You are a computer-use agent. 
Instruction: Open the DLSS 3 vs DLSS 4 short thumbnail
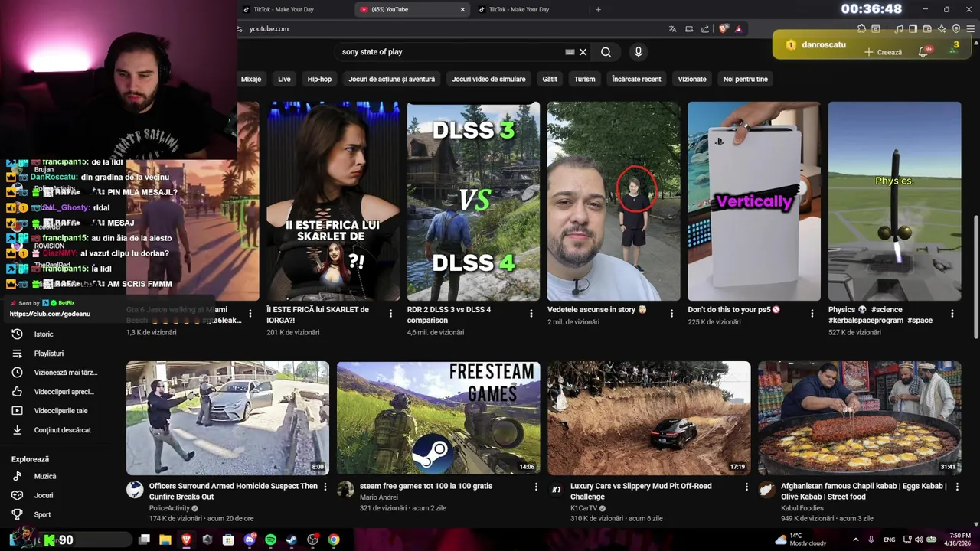coord(473,201)
